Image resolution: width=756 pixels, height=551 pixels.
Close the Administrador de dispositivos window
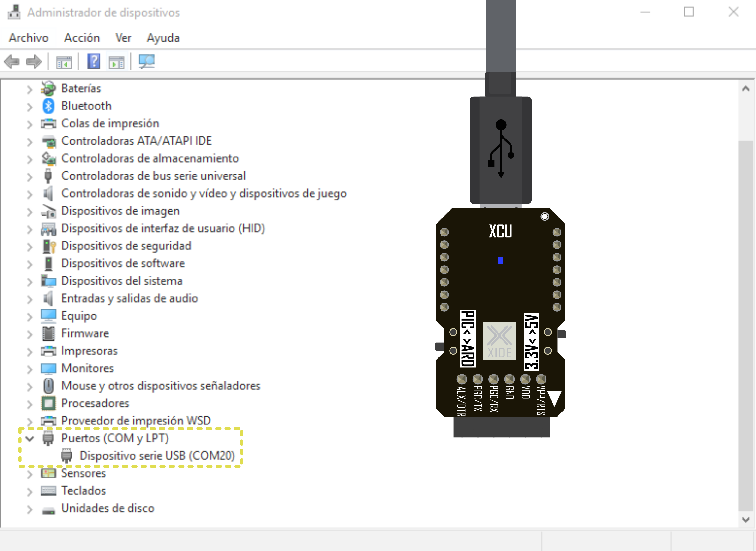(734, 12)
